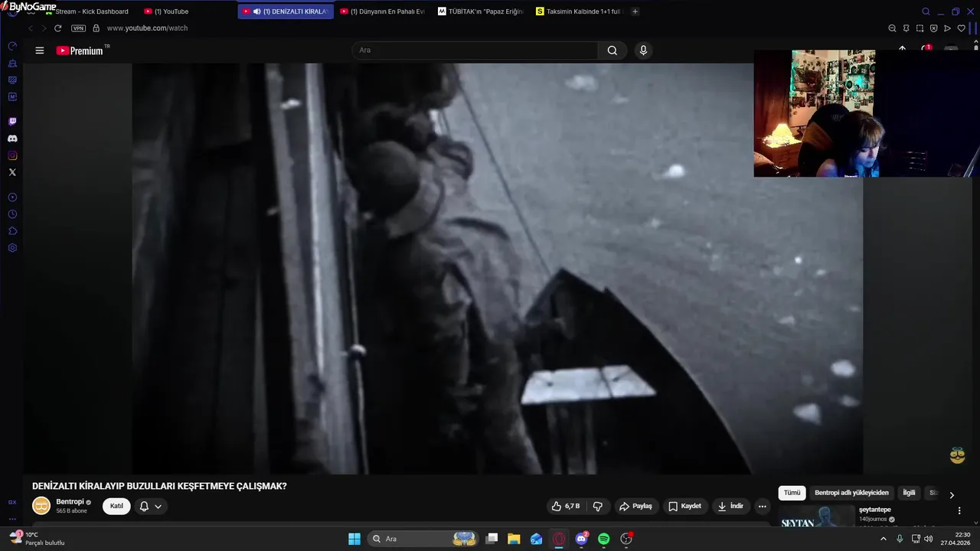Click the YouTube search magnifier button
This screenshot has width=980, height=551.
(x=612, y=51)
